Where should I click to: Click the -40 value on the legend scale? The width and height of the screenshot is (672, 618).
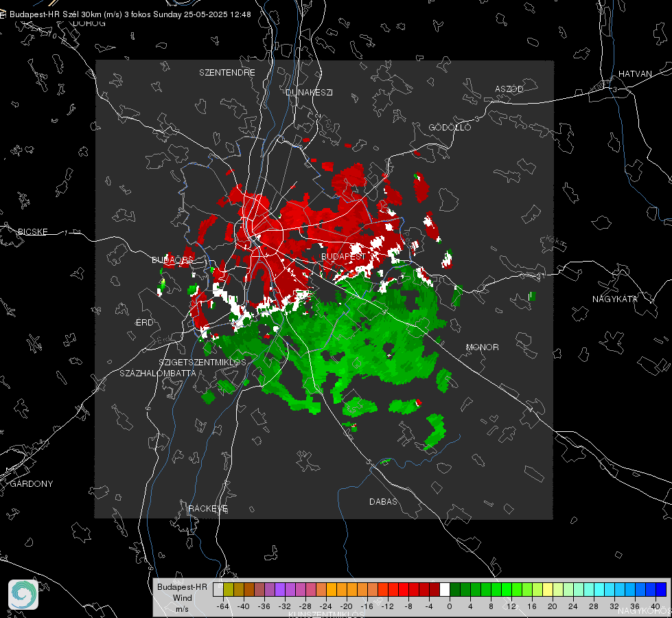point(244,606)
